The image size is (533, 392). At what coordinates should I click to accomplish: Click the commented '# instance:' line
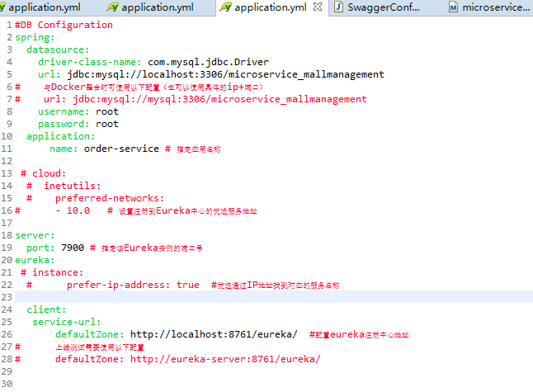click(52, 272)
